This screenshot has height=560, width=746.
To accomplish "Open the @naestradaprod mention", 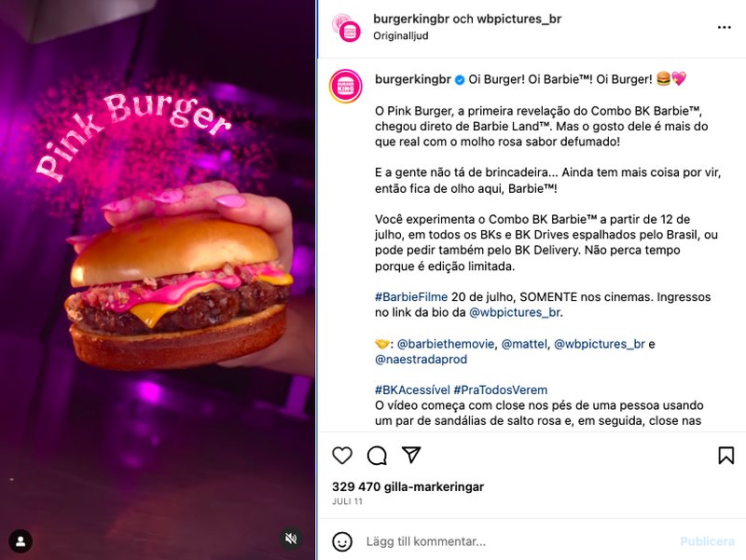I will (421, 360).
